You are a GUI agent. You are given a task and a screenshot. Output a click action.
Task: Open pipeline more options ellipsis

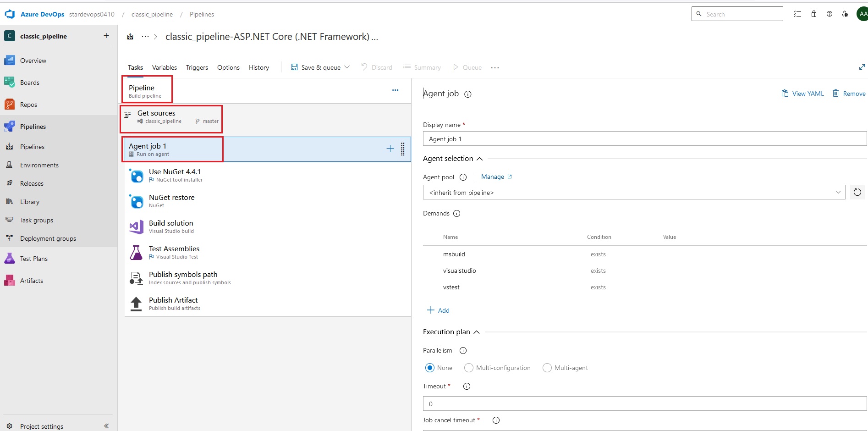(x=395, y=90)
